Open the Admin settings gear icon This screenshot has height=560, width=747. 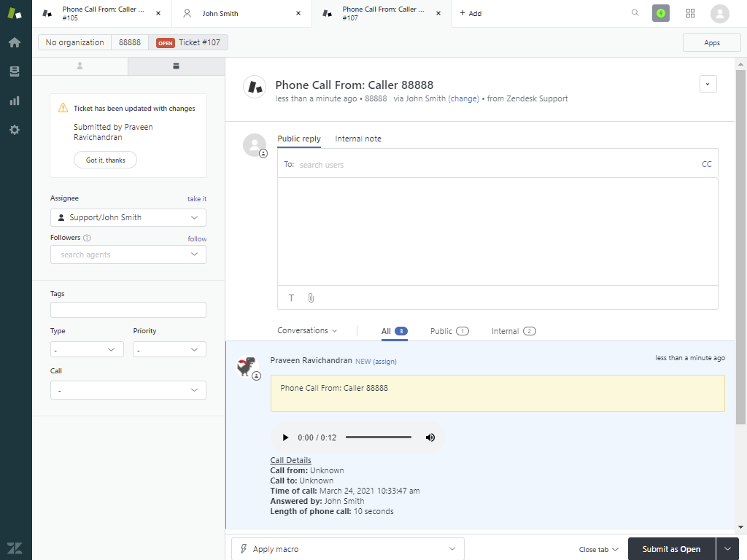15,130
